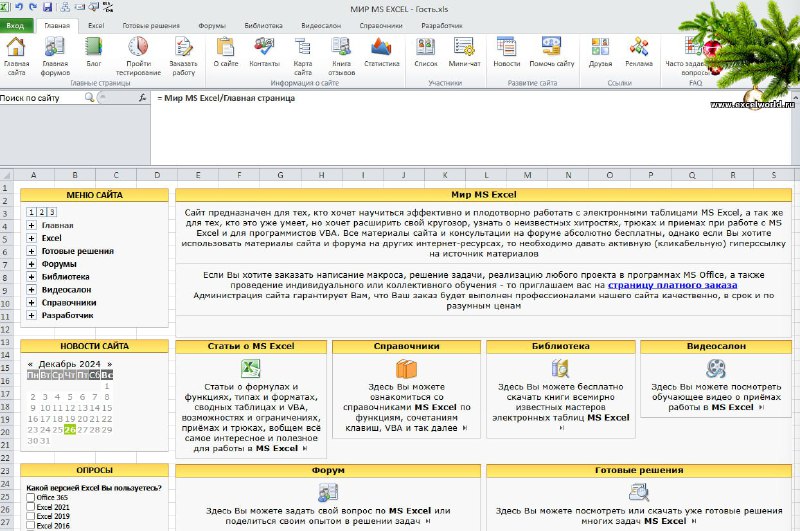800x531 pixels.
Task: Switch to the Excel ribbon tab
Action: (x=95, y=26)
